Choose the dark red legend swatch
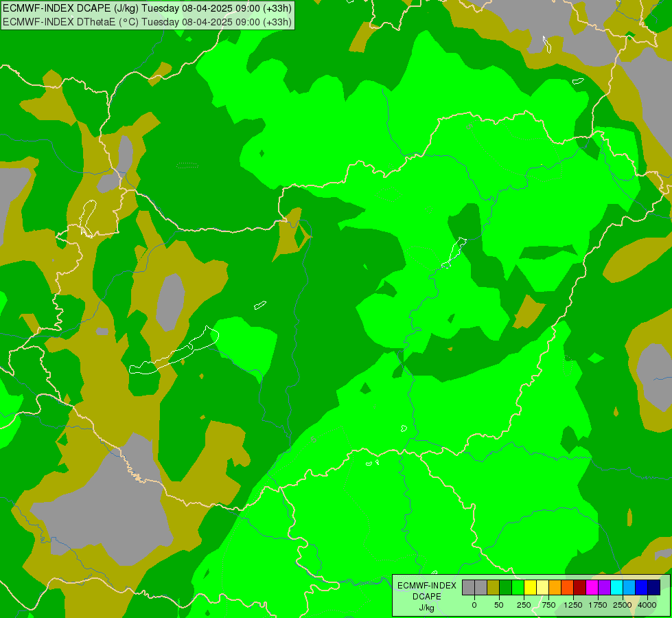The width and height of the screenshot is (672, 618). pyautogui.click(x=580, y=588)
